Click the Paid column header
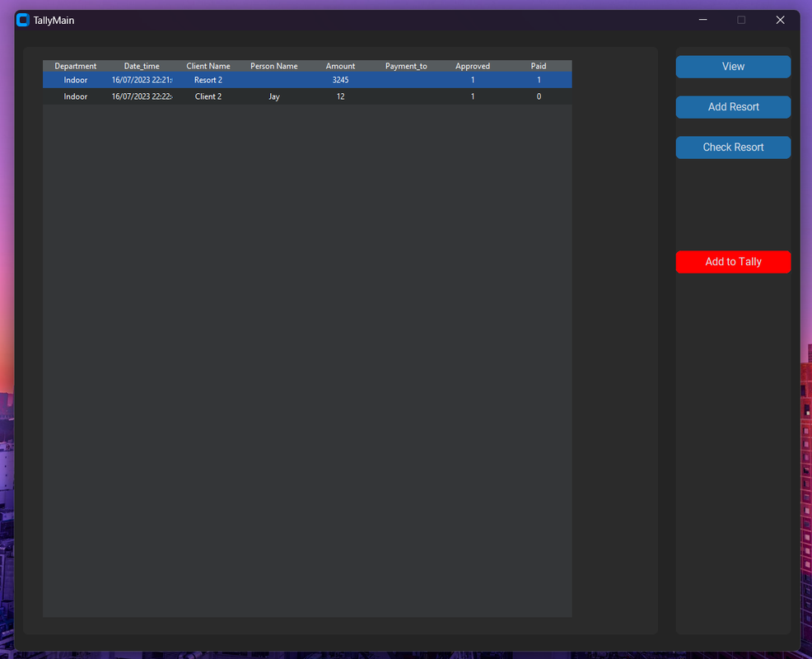This screenshot has width=812, height=659. pyautogui.click(x=539, y=66)
